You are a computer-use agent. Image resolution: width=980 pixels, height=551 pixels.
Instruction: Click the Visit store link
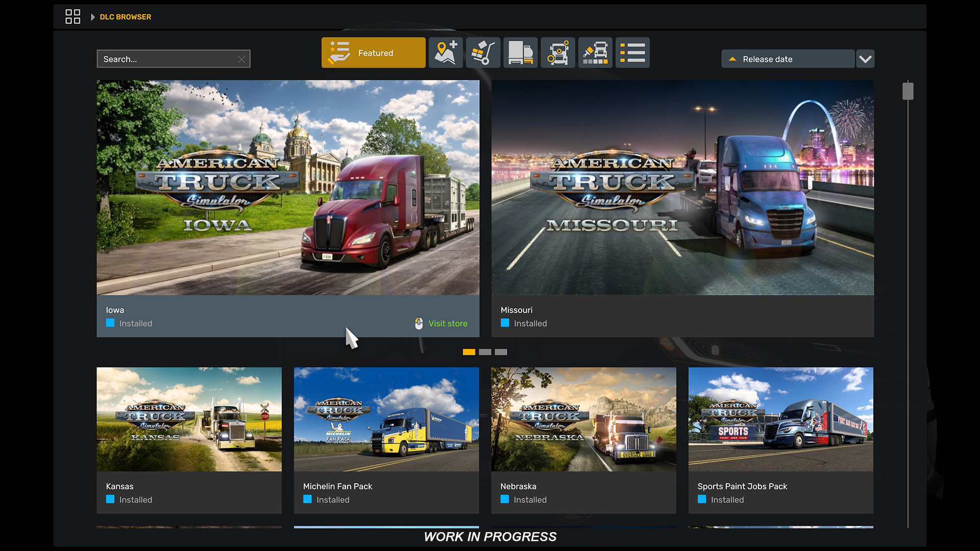(x=448, y=323)
